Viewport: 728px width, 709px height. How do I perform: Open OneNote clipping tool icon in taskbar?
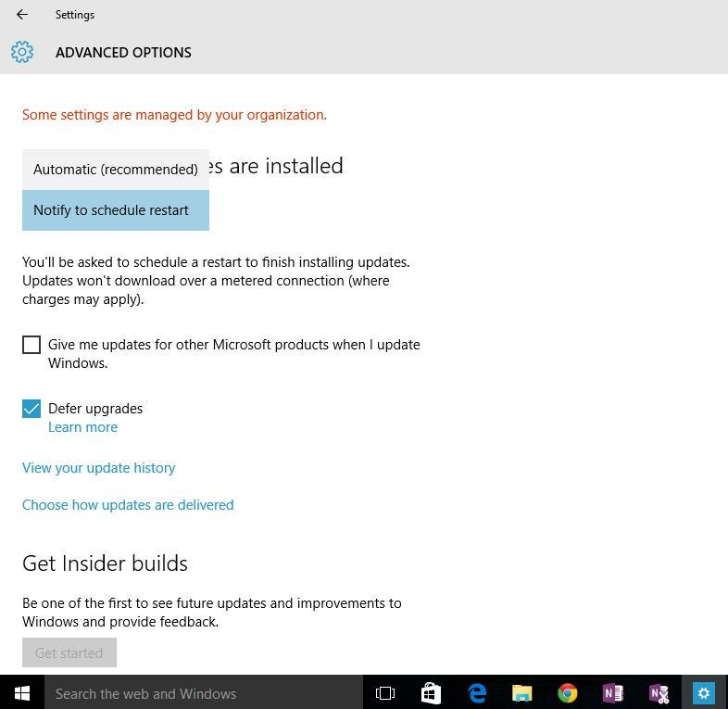[659, 693]
